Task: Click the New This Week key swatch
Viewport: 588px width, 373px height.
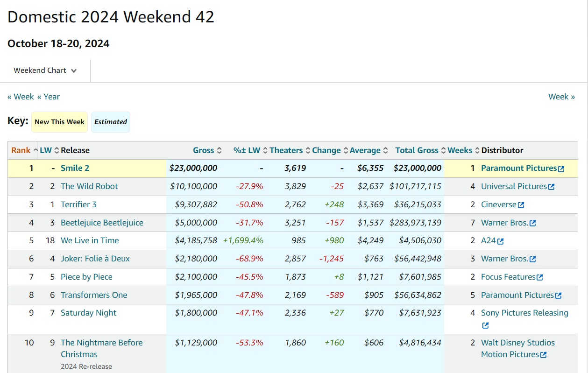Action: tap(59, 122)
